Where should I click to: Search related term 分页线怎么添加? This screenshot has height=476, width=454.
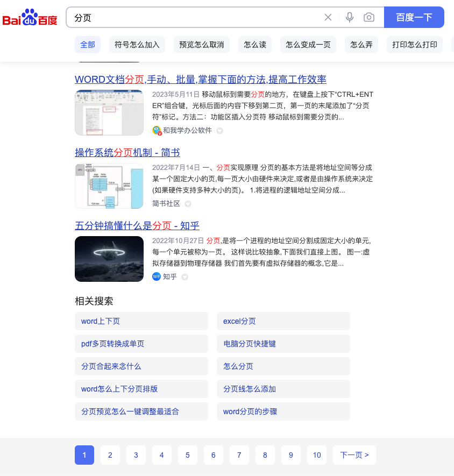(x=283, y=389)
